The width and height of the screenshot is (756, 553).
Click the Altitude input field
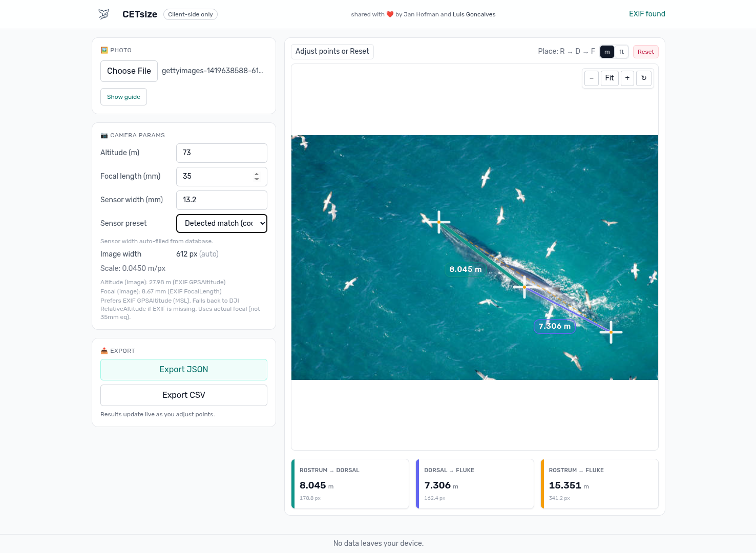pos(222,153)
